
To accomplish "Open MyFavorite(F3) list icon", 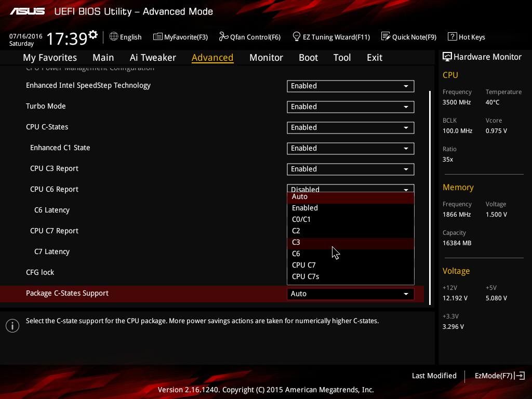I will click(157, 37).
